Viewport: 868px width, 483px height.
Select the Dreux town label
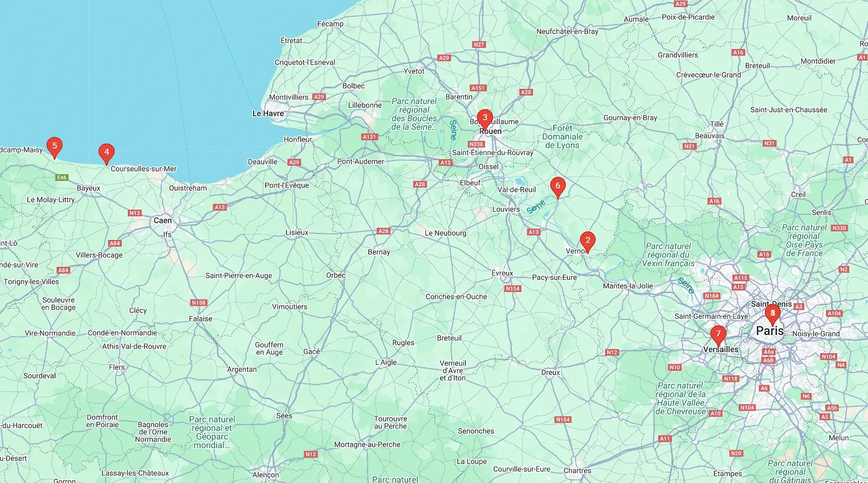coord(551,373)
